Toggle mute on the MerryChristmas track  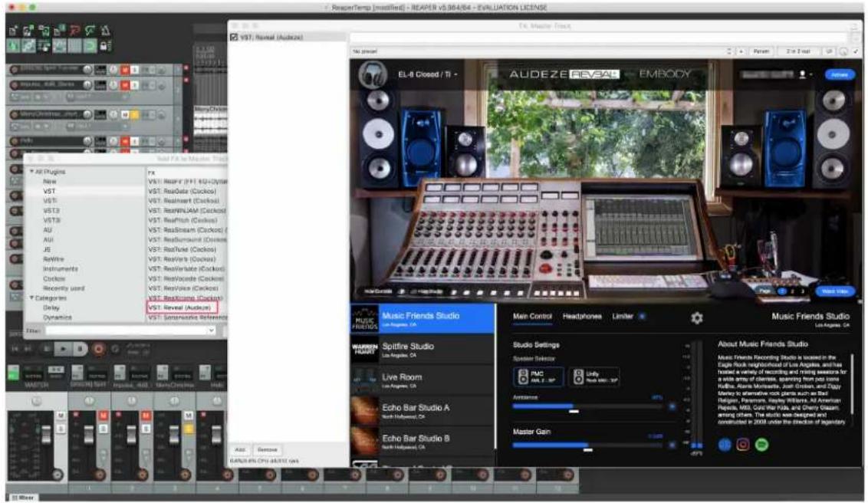[x=125, y=114]
